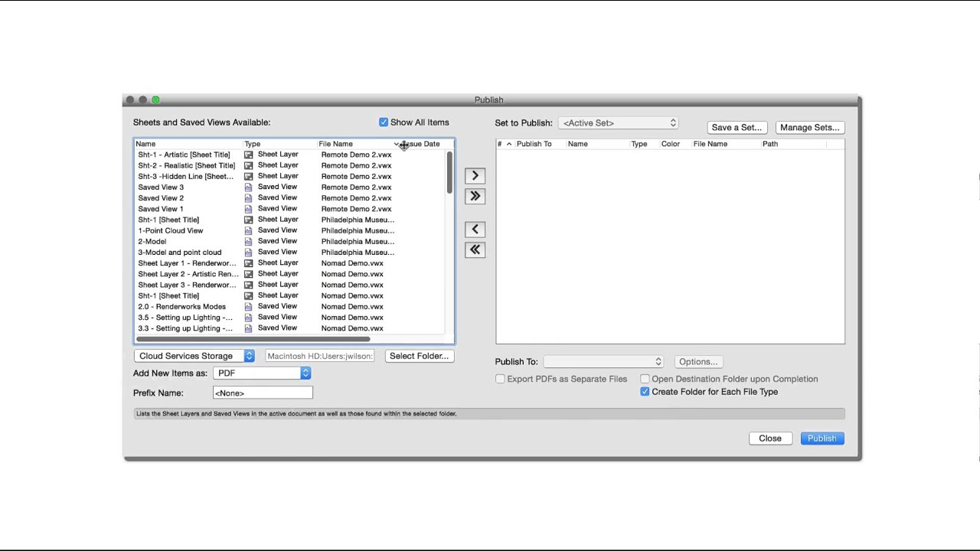Open the Set to Publish Active Set dropdown
This screenshot has height=551, width=980.
[x=619, y=122]
